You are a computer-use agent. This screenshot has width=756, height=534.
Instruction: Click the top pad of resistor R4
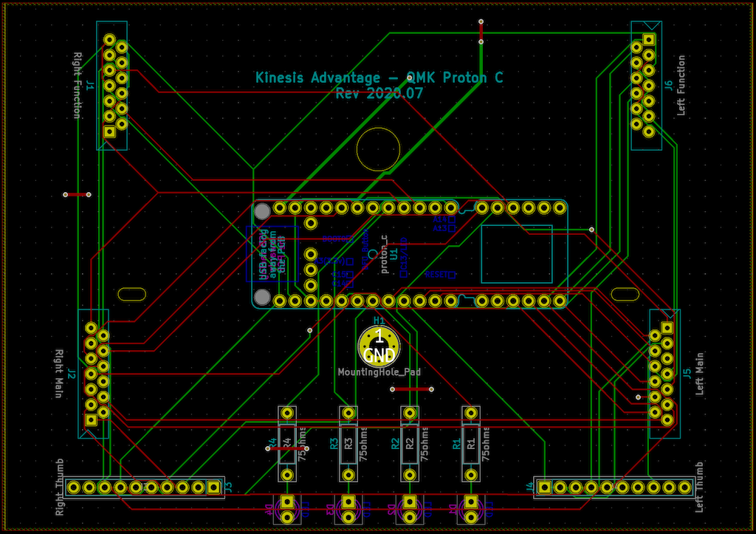(x=287, y=413)
